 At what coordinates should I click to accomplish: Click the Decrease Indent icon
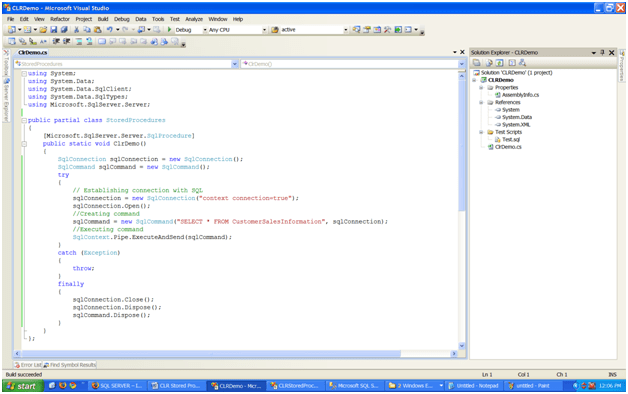(x=56, y=41)
